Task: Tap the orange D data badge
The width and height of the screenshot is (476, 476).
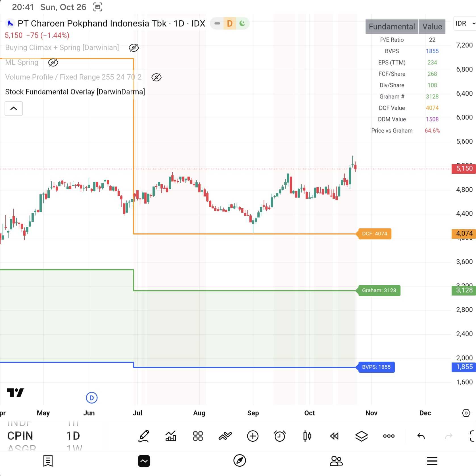Action: point(230,23)
